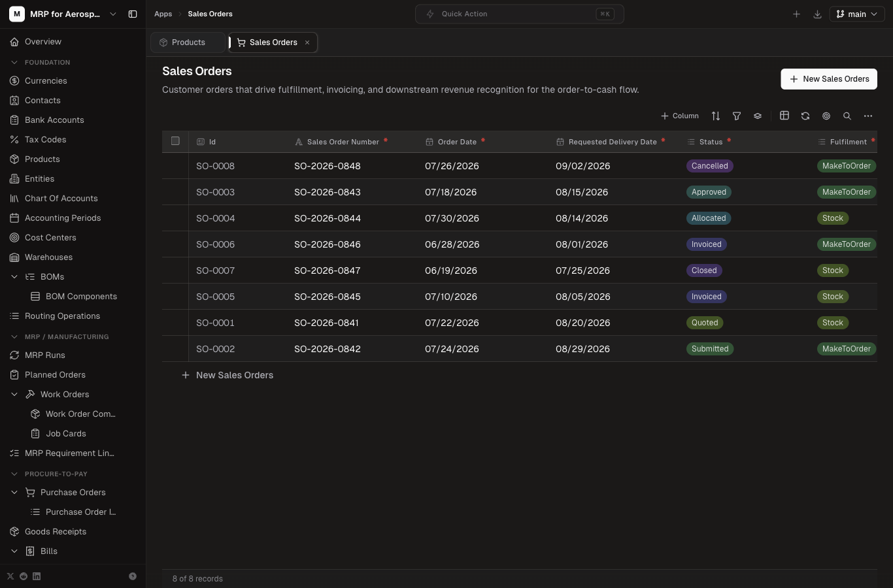Collapse the Purchase Orders chevron
The width and height of the screenshot is (893, 588).
pos(14,493)
